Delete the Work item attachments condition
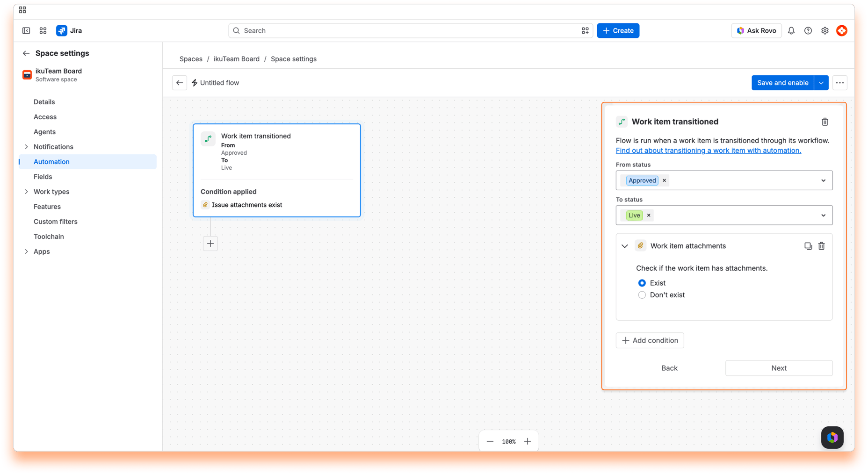The width and height of the screenshot is (868, 474). coord(822,246)
